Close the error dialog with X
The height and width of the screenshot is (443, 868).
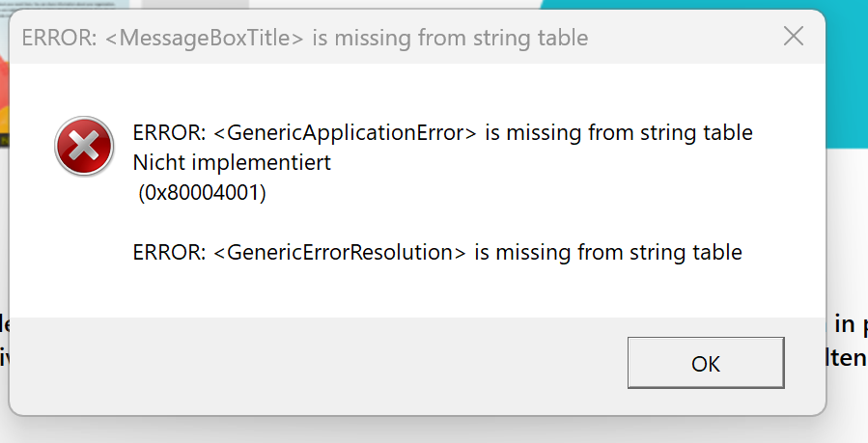coord(794,38)
